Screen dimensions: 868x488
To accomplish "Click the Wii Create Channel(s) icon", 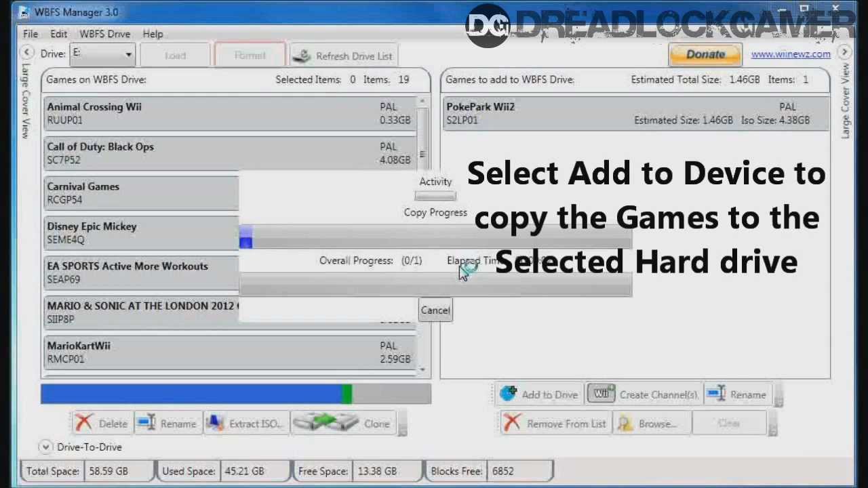I will click(602, 394).
